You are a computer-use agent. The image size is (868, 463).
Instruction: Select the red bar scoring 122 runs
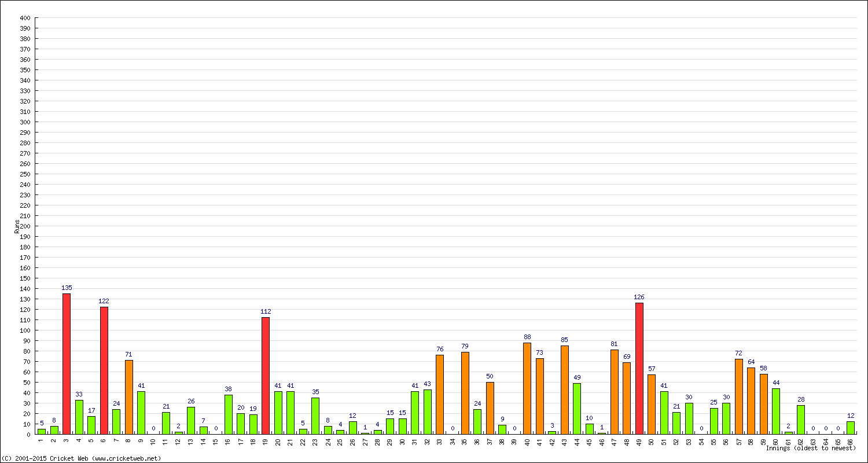coord(104,370)
